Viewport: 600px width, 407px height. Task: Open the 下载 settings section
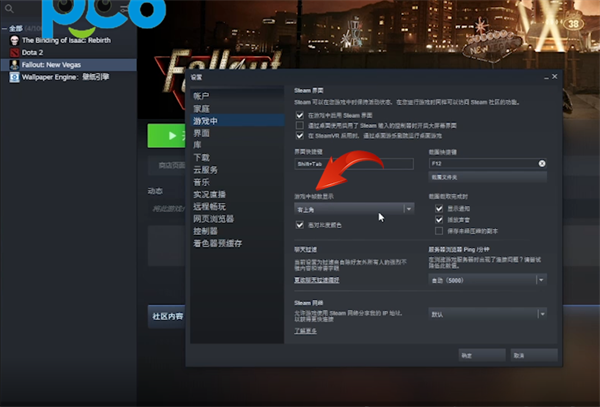point(201,157)
